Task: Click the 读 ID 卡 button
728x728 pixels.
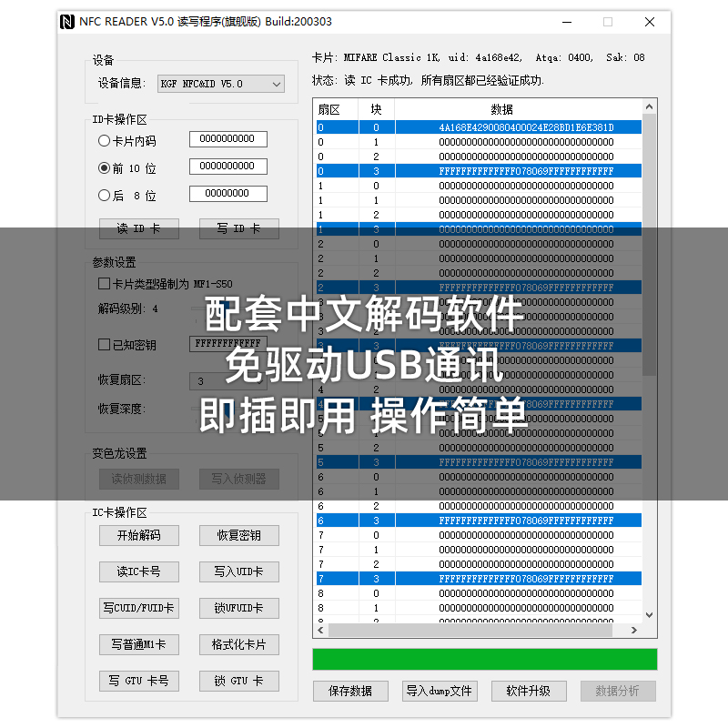Action: coord(139,228)
